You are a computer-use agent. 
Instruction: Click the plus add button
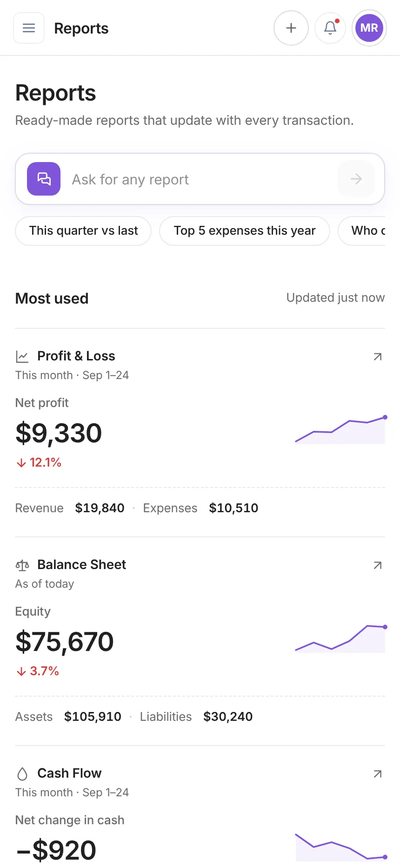coord(291,28)
